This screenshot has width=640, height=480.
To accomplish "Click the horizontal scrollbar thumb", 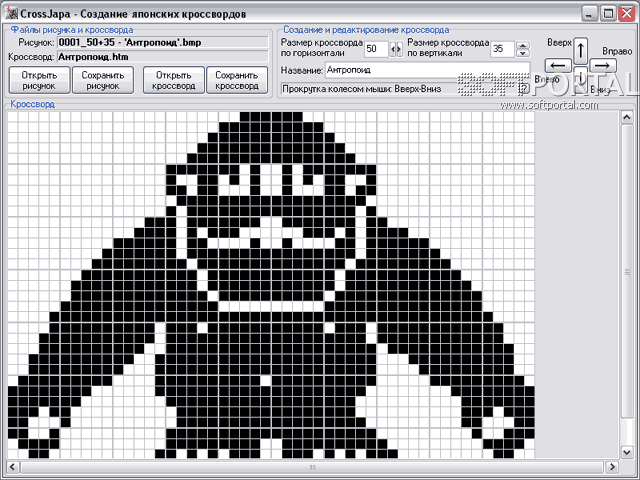I will coord(312,467).
